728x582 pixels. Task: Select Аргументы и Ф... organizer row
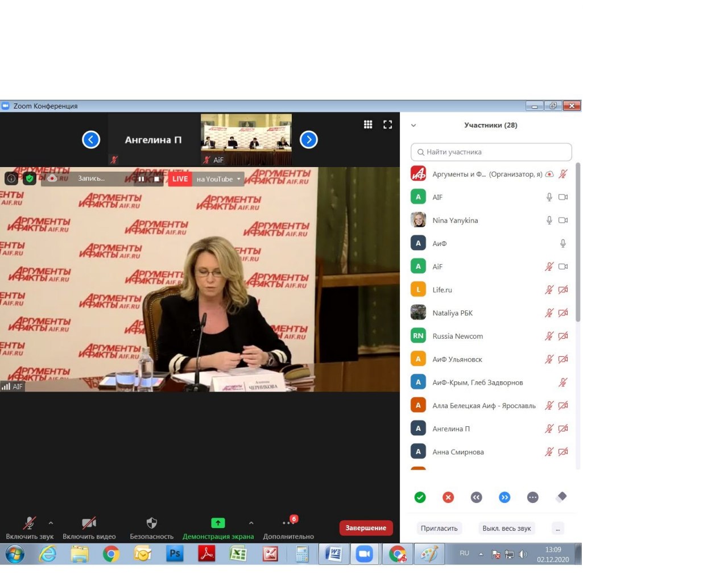491,174
